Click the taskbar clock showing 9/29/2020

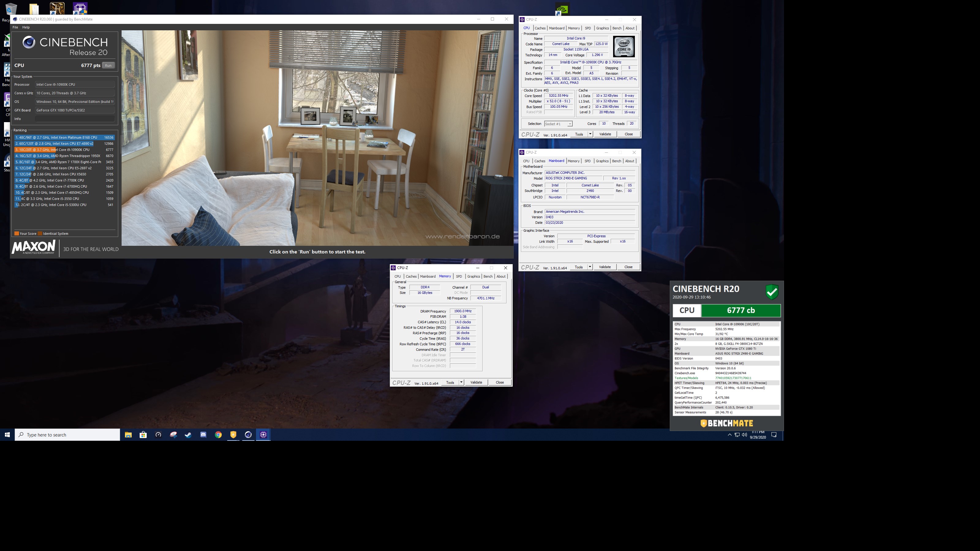pyautogui.click(x=757, y=435)
